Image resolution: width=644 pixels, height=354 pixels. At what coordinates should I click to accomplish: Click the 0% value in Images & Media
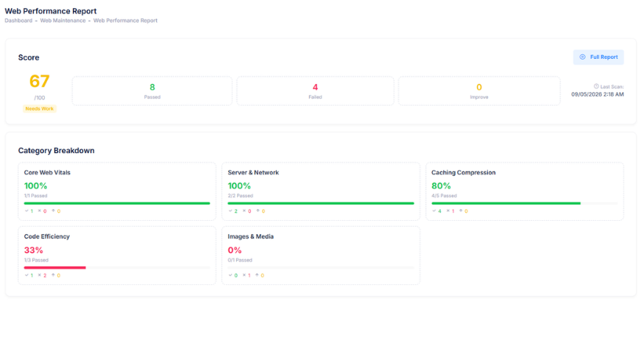tap(235, 250)
